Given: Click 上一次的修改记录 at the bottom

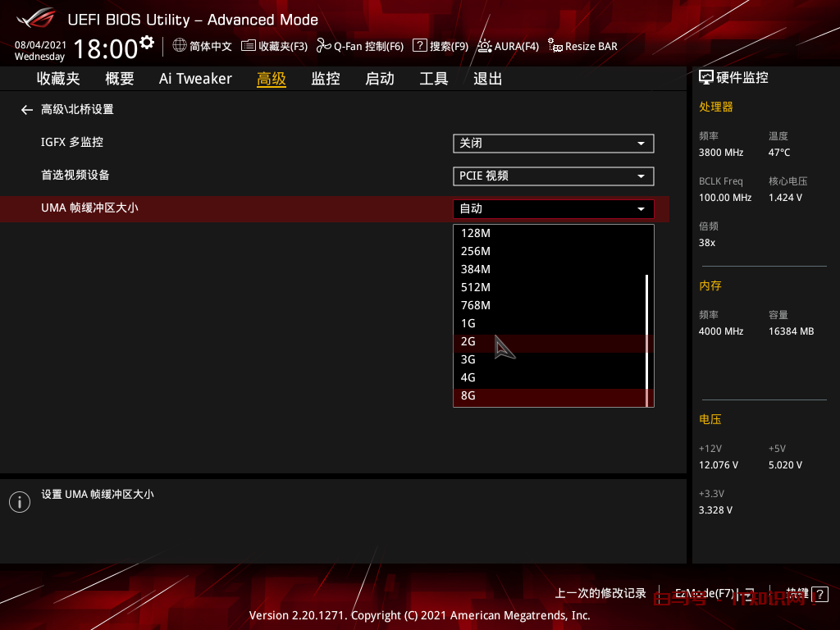Looking at the screenshot, I should click(600, 594).
